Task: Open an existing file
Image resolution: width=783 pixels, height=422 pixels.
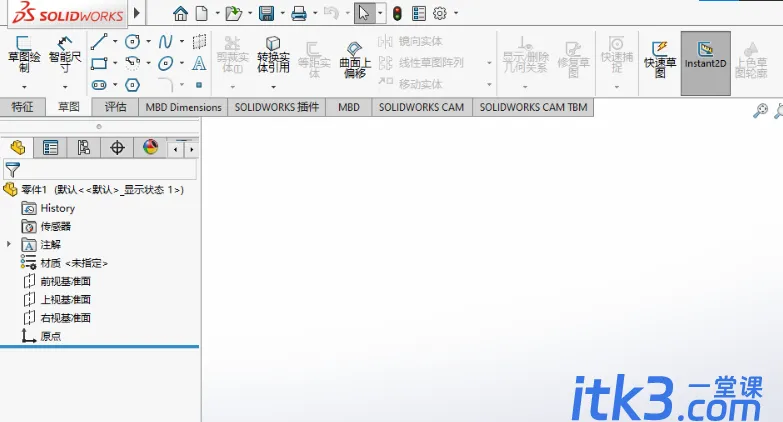Action: pyautogui.click(x=233, y=13)
